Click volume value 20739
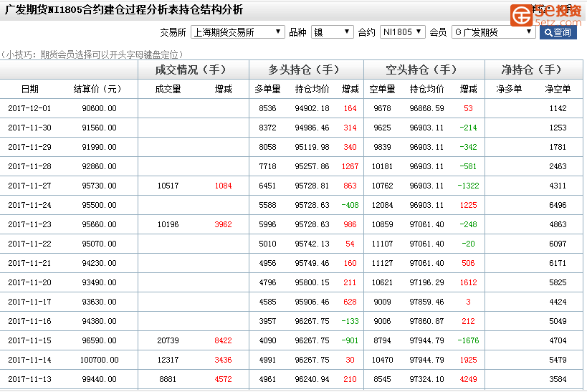The image size is (587, 392). coord(168,340)
